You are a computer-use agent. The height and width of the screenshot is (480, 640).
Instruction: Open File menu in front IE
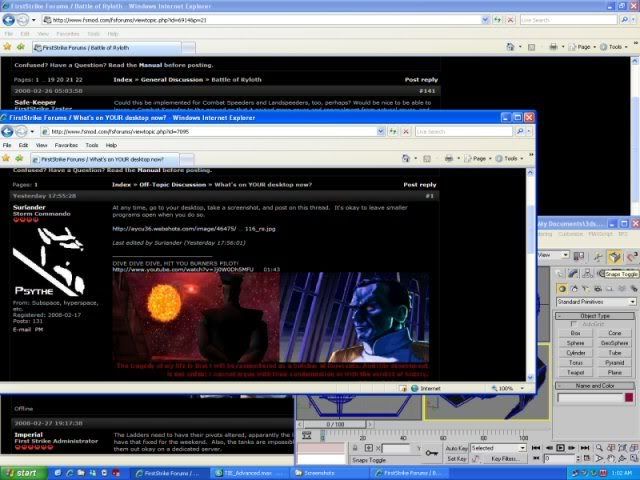(x=7, y=145)
